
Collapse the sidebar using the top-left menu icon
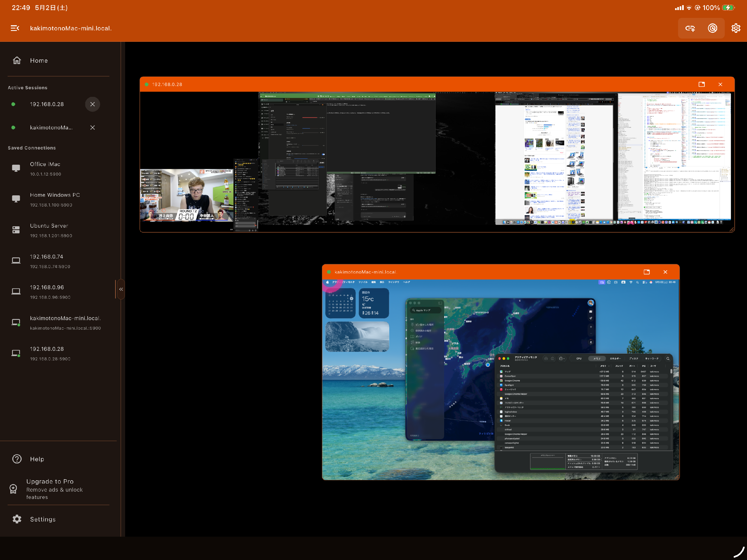tap(15, 28)
